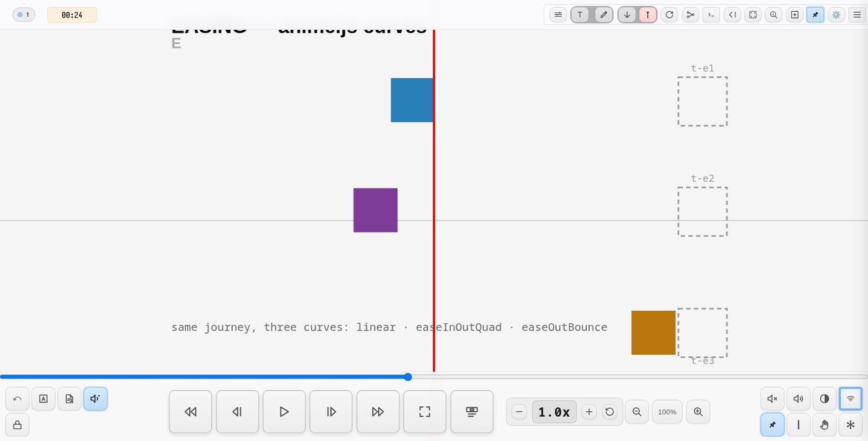Click the blue square in the animation
Screen dimensions: 868x441
pos(412,100)
